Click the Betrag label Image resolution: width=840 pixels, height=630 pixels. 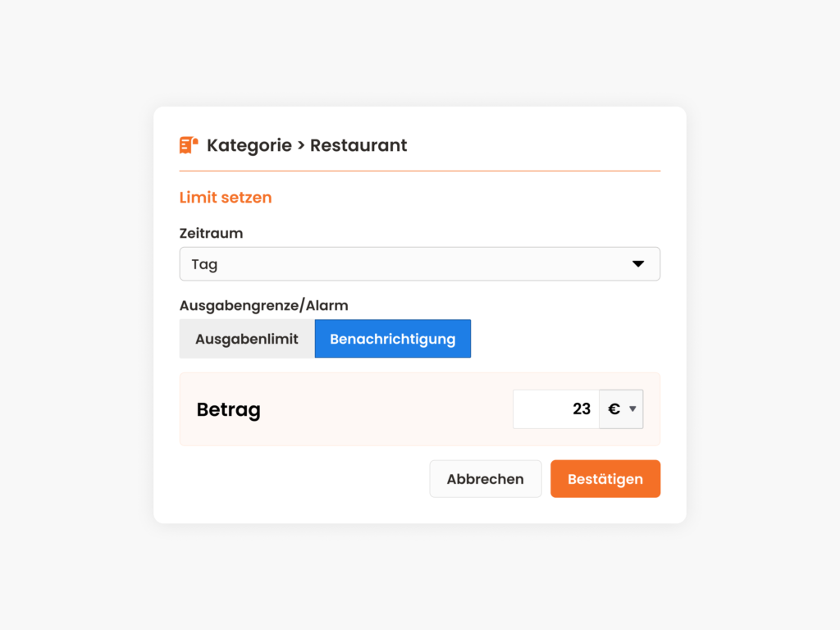point(229,410)
